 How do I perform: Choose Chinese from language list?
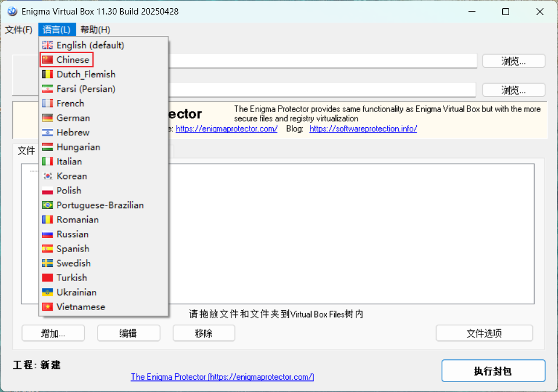click(103, 60)
